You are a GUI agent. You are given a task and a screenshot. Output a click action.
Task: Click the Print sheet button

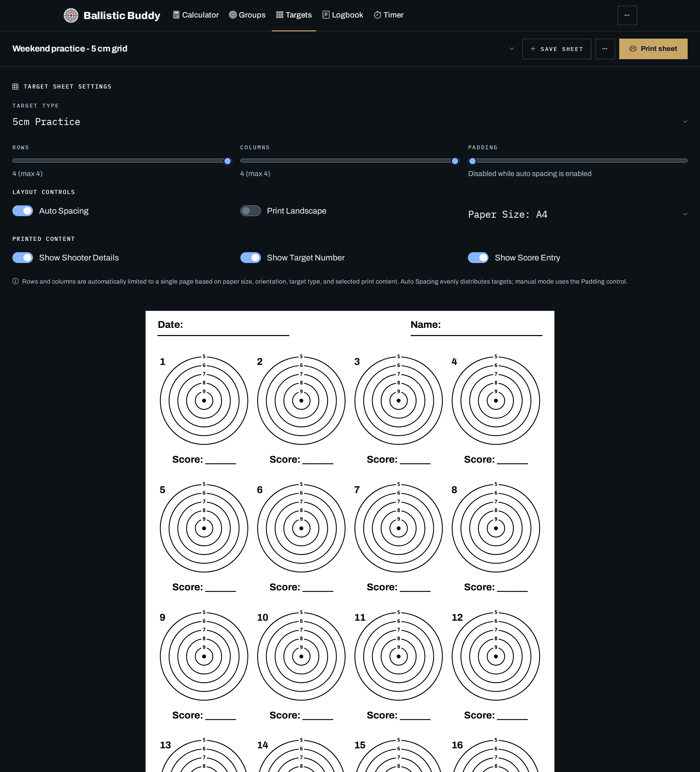(653, 49)
